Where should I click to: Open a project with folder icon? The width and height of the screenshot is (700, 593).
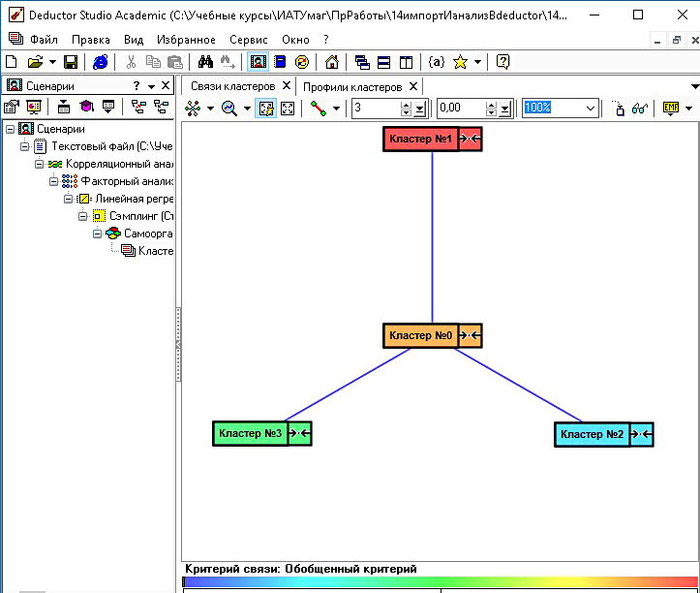point(35,62)
